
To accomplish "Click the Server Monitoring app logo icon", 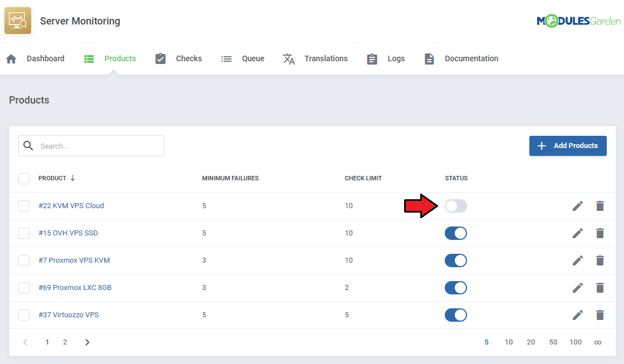I will click(18, 21).
